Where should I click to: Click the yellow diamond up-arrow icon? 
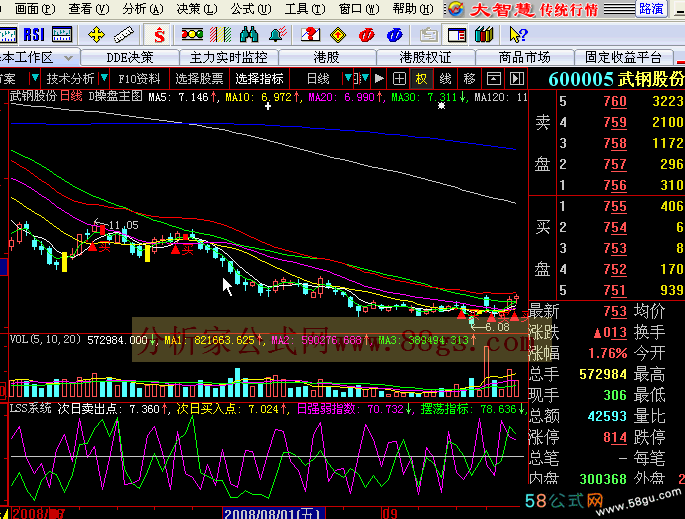click(x=338, y=35)
